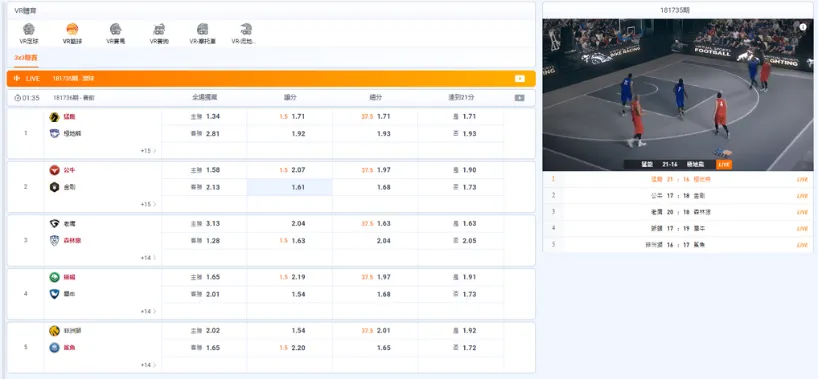Click the live basketball video stream
818x379 pixels.
[x=678, y=95]
